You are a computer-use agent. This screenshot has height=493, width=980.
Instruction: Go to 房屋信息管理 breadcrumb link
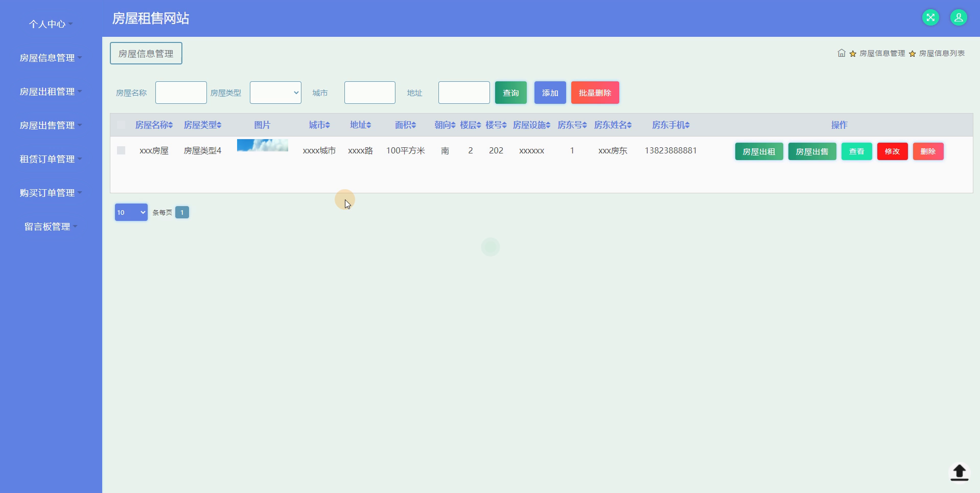pos(882,53)
